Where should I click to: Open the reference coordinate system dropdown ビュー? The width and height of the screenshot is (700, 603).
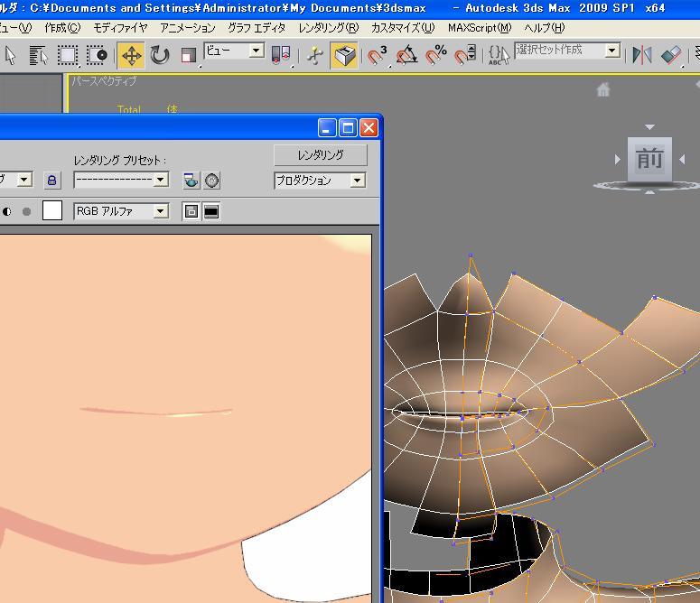234,51
